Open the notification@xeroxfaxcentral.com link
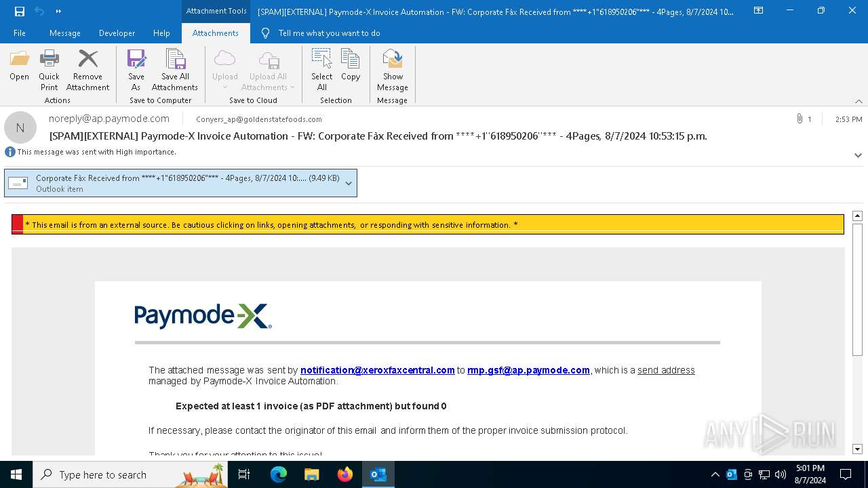868x488 pixels. click(x=377, y=370)
